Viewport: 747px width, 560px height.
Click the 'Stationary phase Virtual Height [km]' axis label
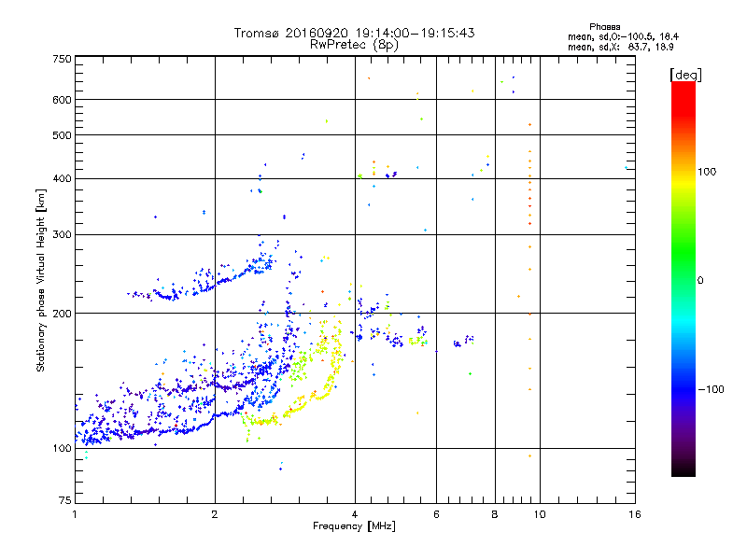pyautogui.click(x=41, y=280)
